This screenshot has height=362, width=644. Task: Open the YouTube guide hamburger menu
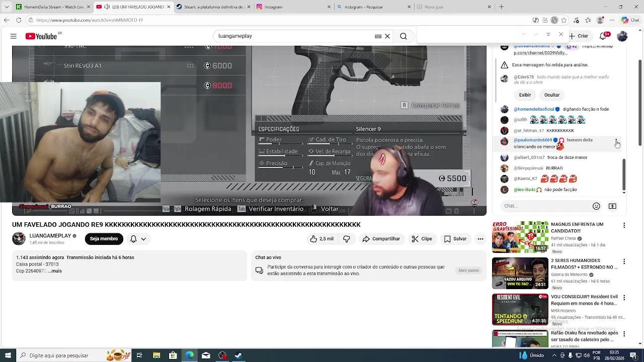pos(14,36)
